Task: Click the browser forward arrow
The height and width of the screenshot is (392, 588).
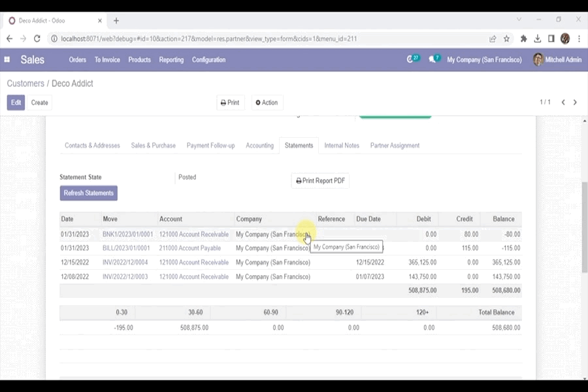Action: pos(24,39)
